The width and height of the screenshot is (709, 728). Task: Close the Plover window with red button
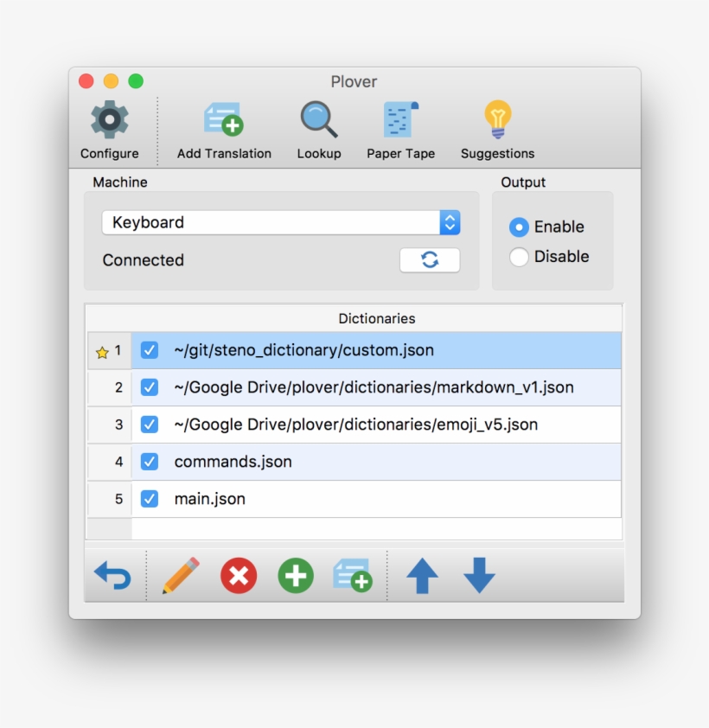tap(86, 81)
